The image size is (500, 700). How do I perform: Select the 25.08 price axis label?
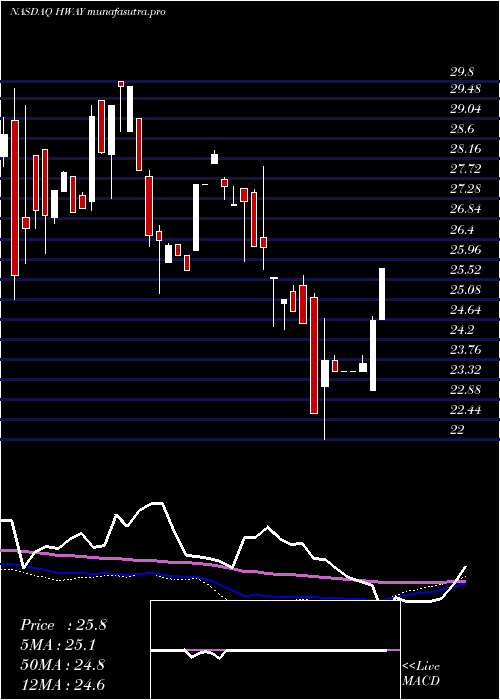pyautogui.click(x=465, y=290)
